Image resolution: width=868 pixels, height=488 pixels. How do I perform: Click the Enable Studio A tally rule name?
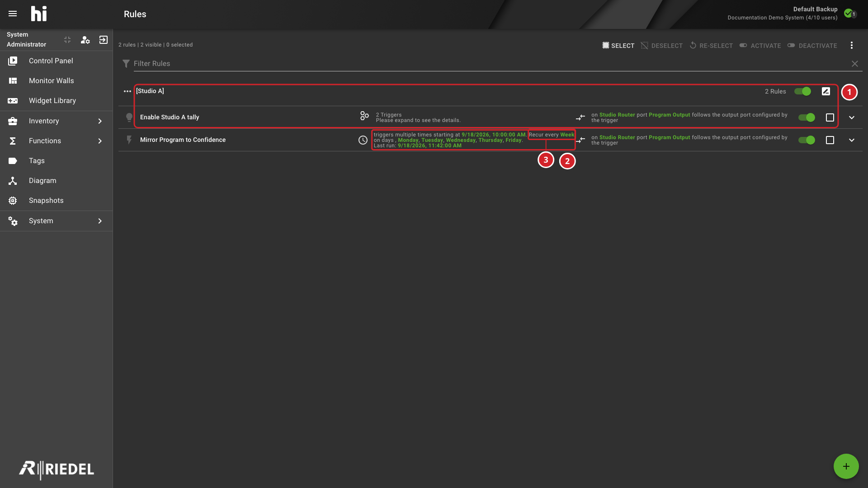tap(170, 117)
